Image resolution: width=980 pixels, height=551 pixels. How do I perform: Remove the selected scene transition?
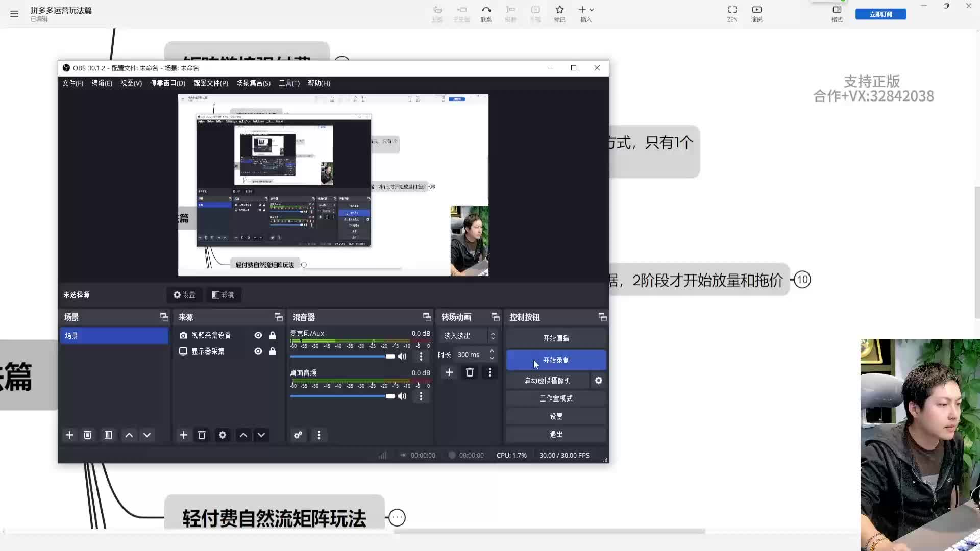click(x=470, y=372)
